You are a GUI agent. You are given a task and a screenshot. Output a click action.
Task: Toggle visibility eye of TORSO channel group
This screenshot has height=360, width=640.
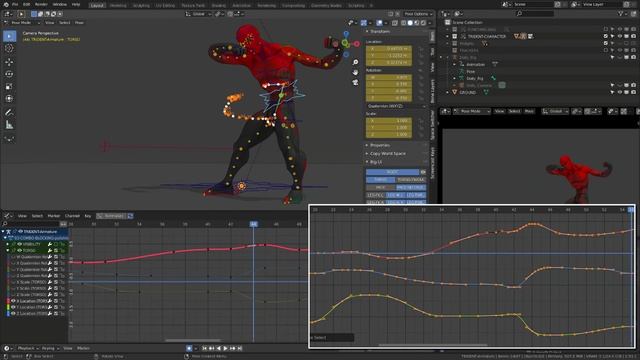pyautogui.click(x=19, y=251)
